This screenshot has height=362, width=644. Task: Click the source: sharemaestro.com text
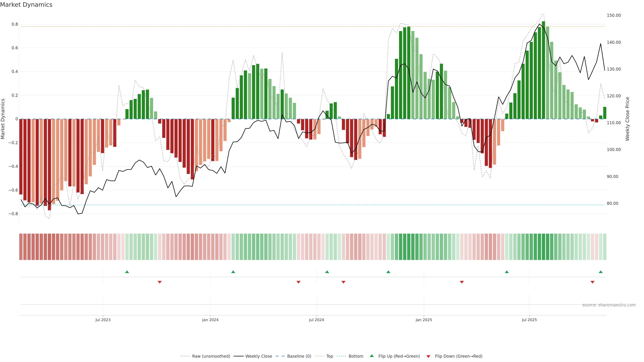pos(609,305)
